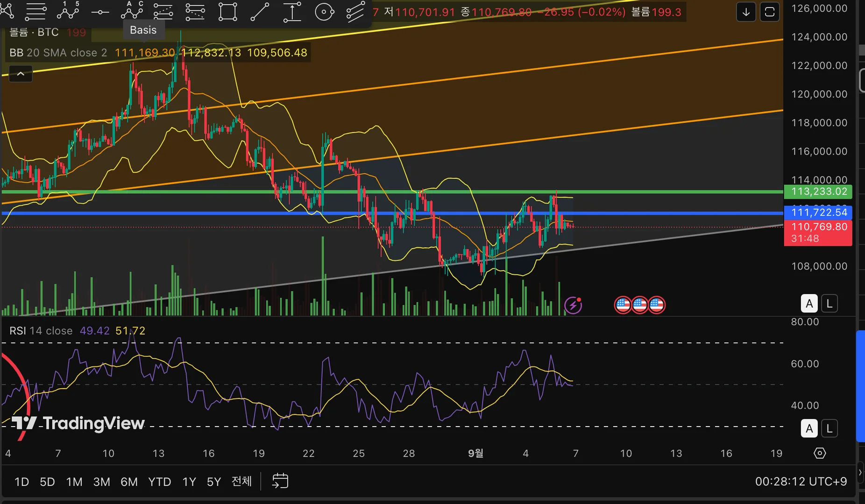Switch range to 1M

74,482
